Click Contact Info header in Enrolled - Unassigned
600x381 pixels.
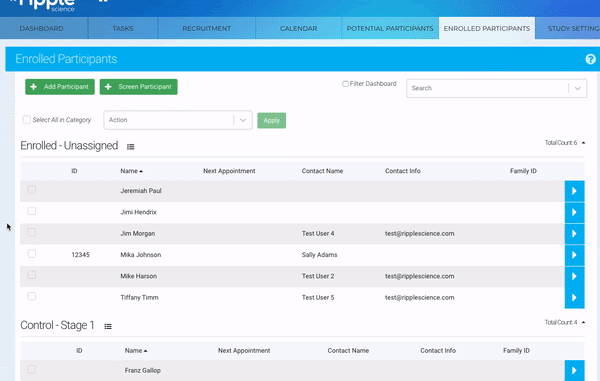tap(403, 171)
